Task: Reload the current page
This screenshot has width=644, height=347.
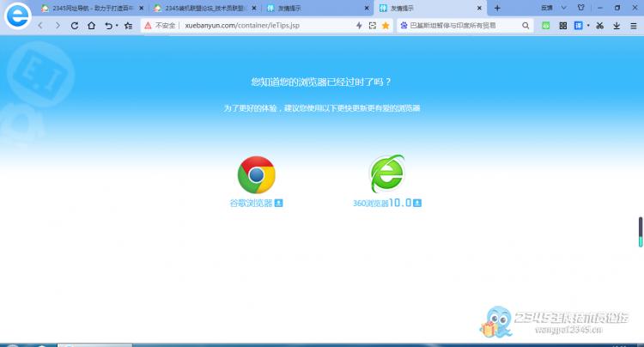Action: 75,26
